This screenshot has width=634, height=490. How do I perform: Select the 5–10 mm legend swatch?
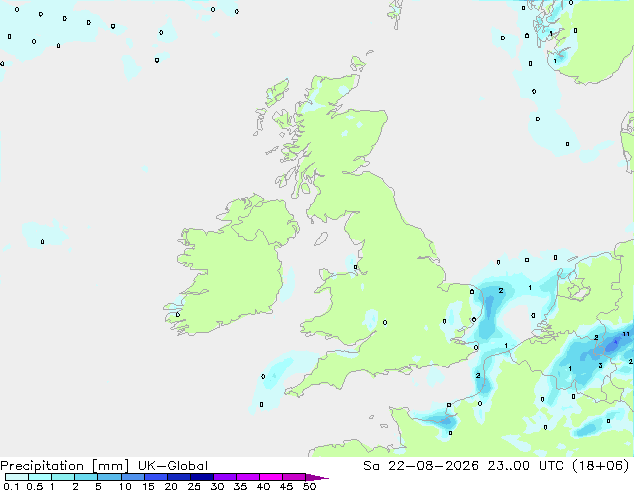(109, 477)
